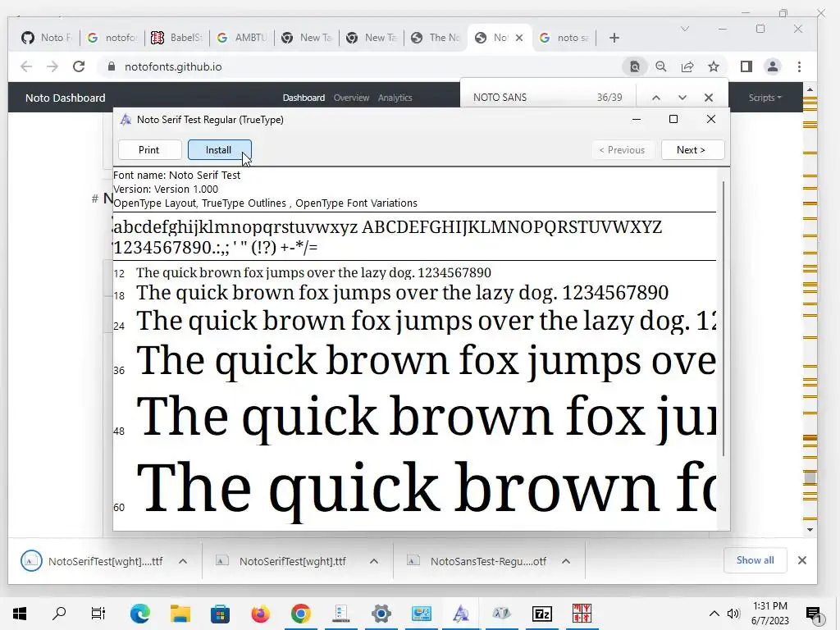Screen dimensions: 840x630
Task: Expand options for NotoSansTest otf download
Action: (566, 561)
